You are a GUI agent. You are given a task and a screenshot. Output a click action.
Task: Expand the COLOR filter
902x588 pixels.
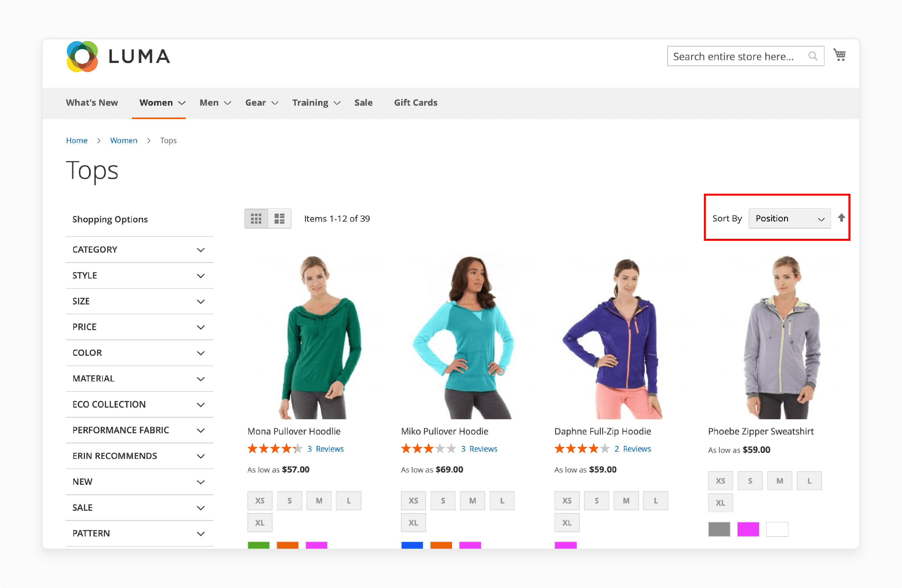(x=139, y=353)
